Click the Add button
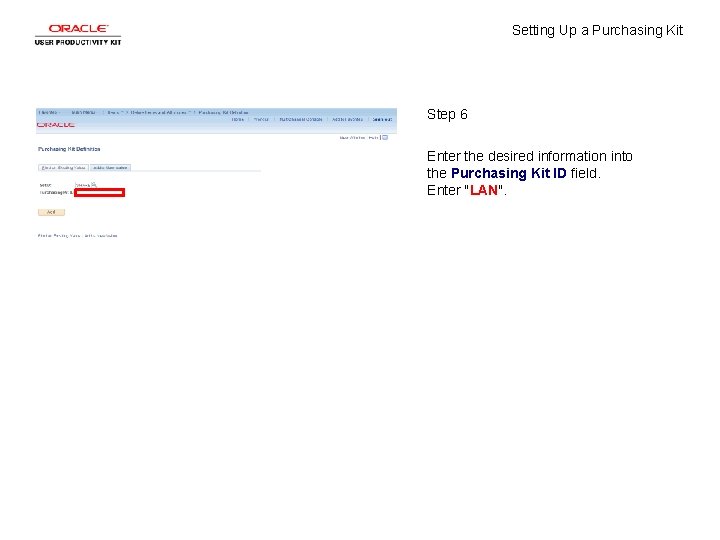 pos(51,212)
